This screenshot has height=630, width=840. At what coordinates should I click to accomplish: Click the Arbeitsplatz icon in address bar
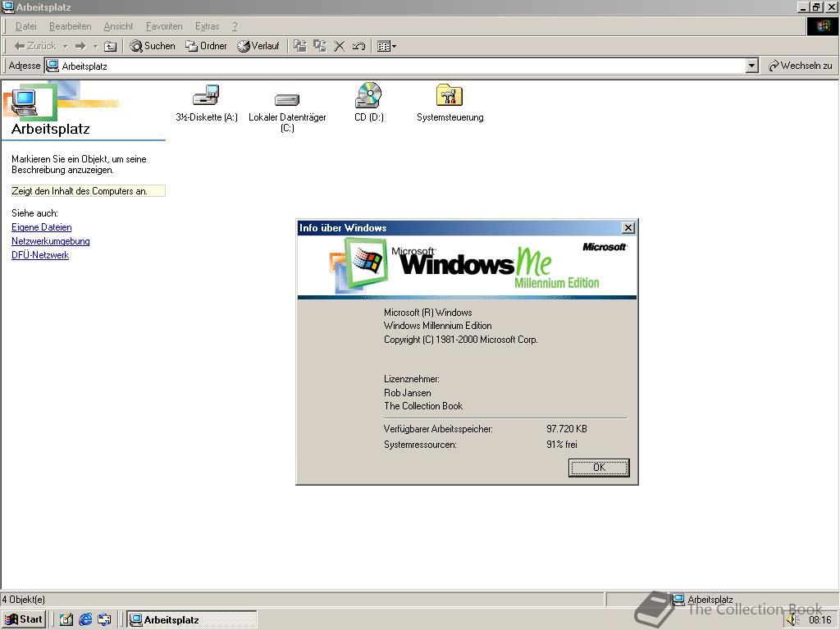pos(52,66)
